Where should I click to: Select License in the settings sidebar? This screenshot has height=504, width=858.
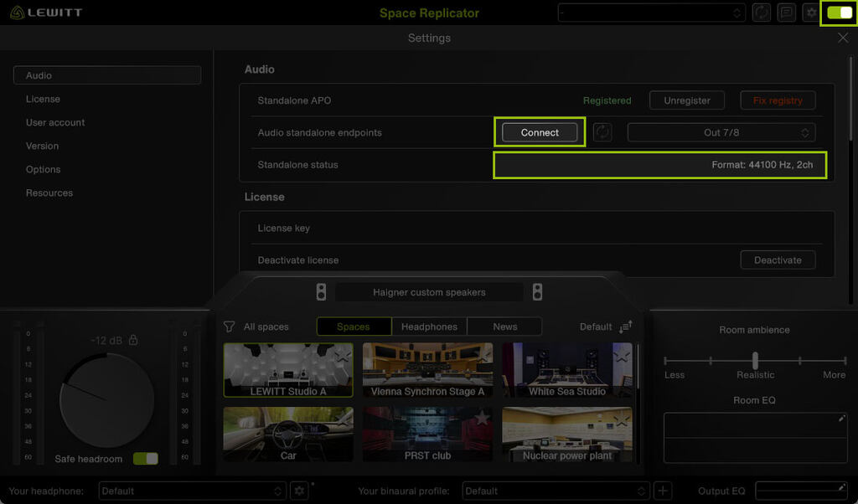click(43, 99)
